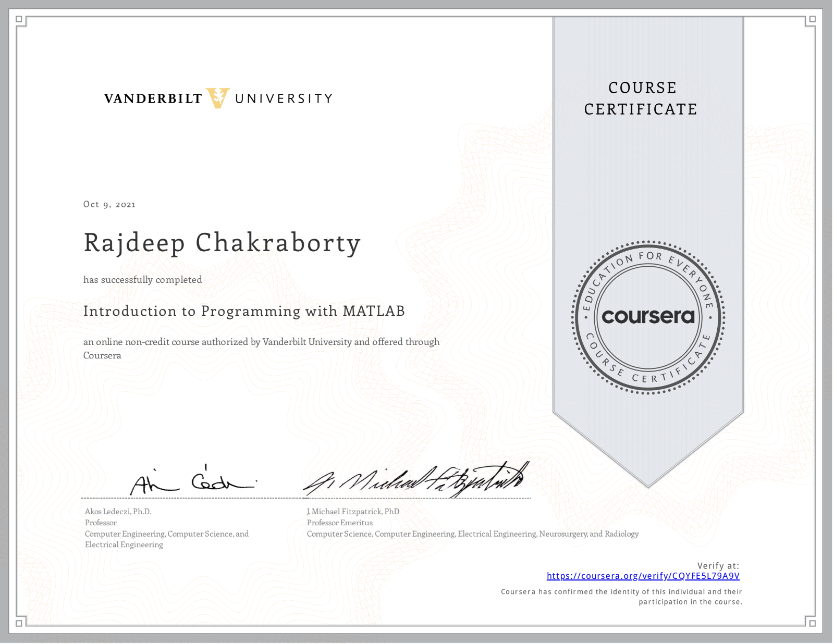Screen dimensions: 834x644
Task: Click the bottom-right corner square ornament
Action: pos(811,623)
